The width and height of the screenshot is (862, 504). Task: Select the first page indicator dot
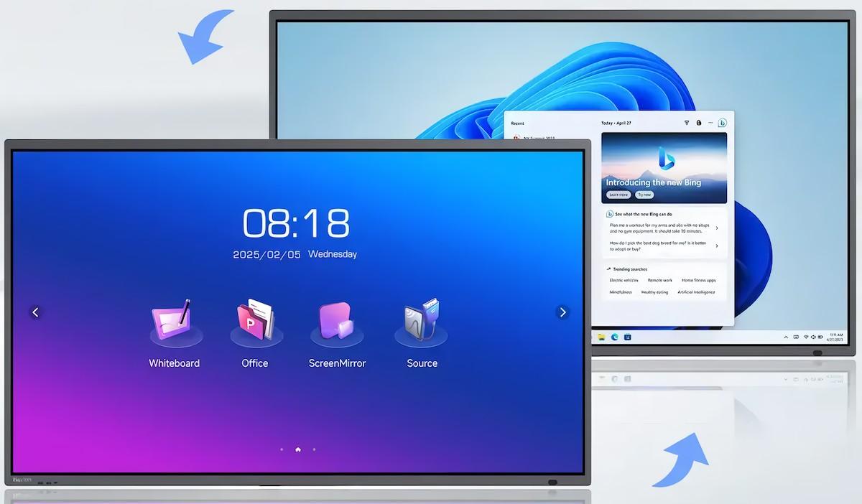pos(282,450)
